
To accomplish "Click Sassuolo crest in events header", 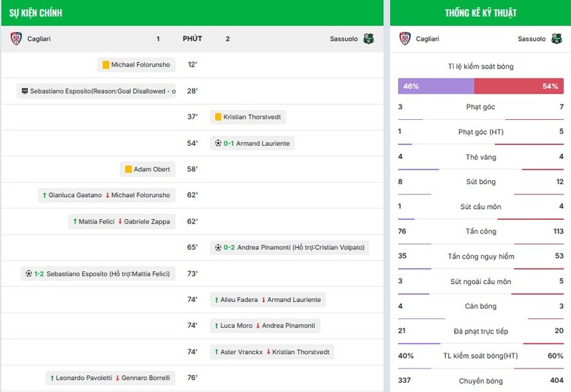I will pos(368,39).
